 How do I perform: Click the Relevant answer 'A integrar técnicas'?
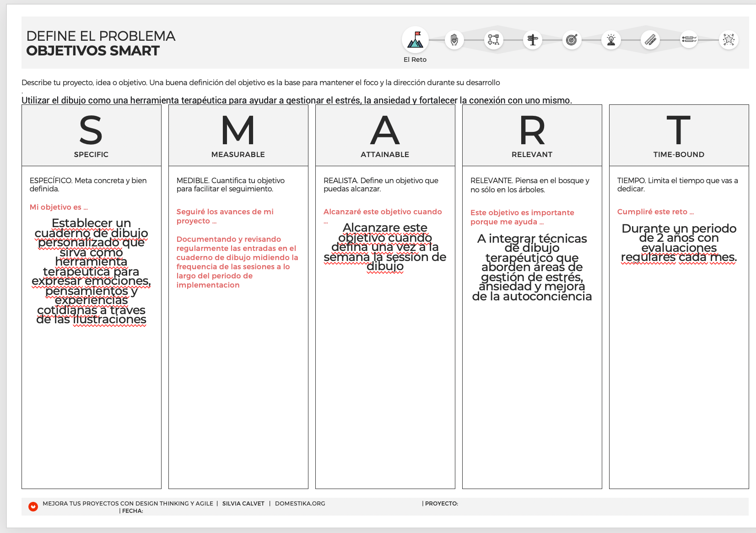[532, 267]
